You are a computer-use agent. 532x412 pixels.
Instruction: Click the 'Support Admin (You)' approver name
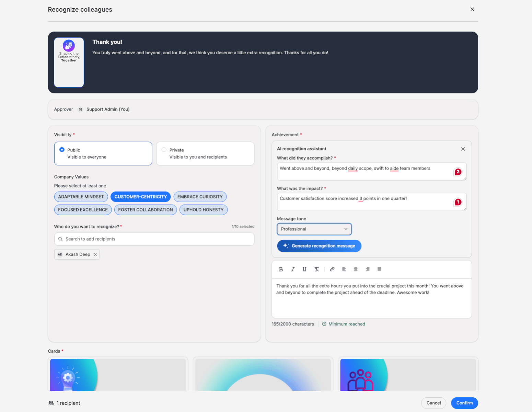point(108,110)
